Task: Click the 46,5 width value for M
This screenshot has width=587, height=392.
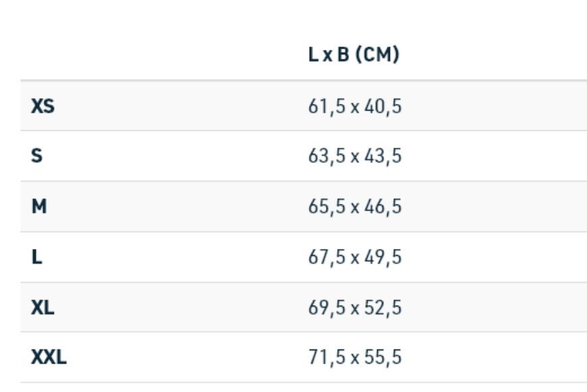Action: [383, 206]
